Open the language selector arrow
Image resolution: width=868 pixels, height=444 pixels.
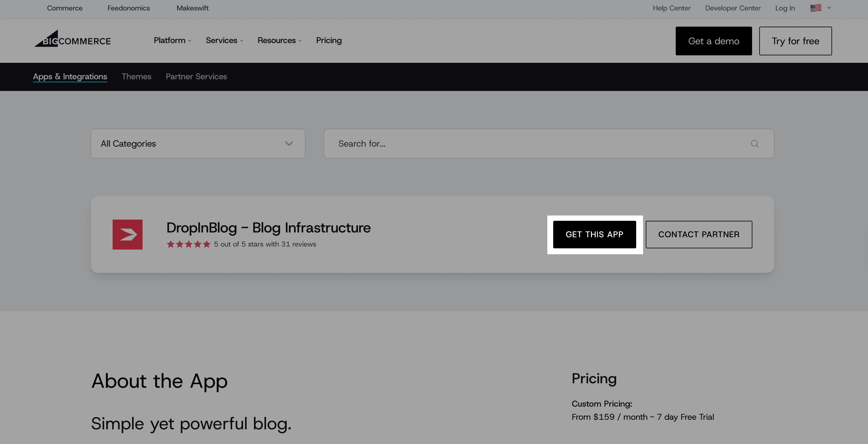pyautogui.click(x=829, y=8)
